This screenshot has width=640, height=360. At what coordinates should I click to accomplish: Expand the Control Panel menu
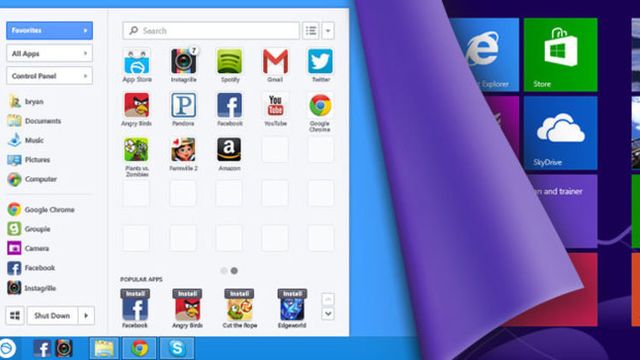[49, 76]
